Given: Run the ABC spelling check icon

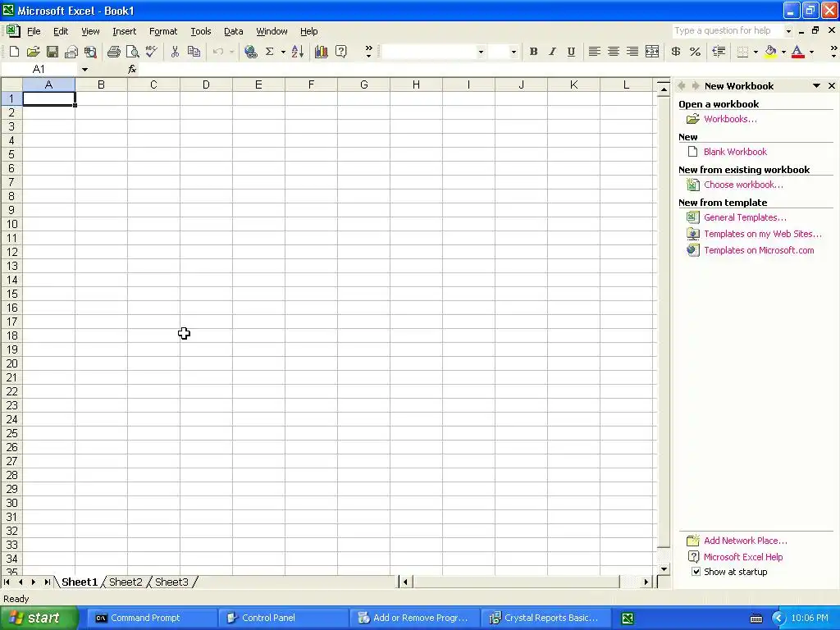Looking at the screenshot, I should tap(152, 52).
